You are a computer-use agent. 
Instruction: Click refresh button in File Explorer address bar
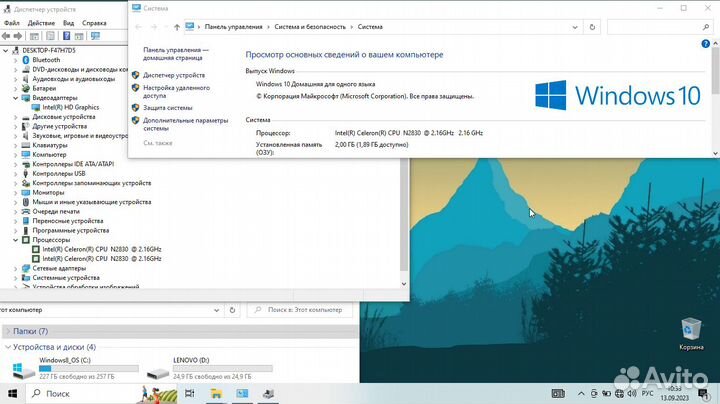pyautogui.click(x=232, y=310)
